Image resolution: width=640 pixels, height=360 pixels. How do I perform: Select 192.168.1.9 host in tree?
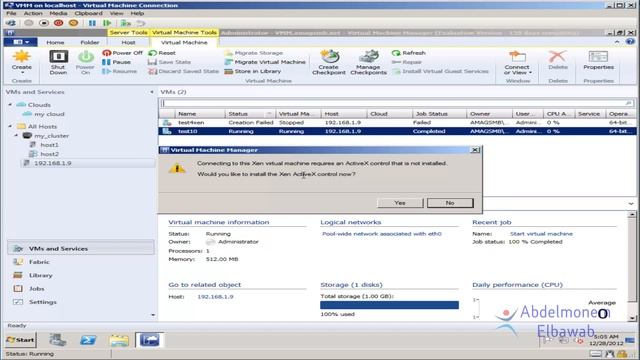(x=53, y=163)
